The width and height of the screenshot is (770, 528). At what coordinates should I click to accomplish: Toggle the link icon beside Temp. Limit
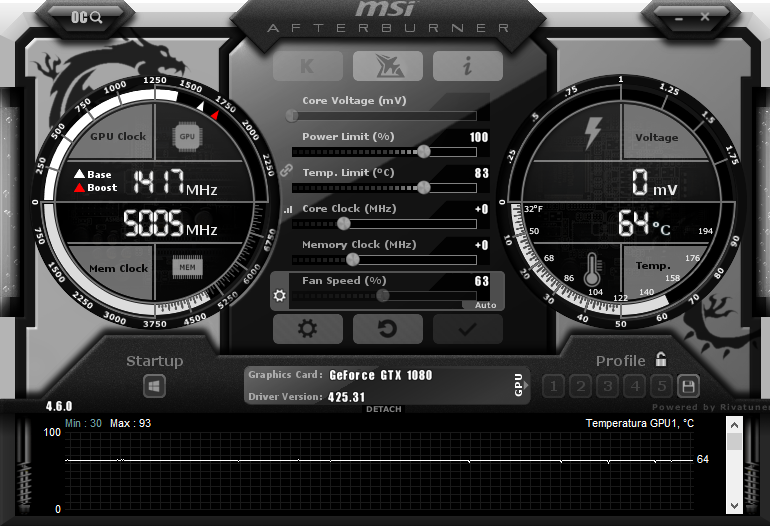286,171
